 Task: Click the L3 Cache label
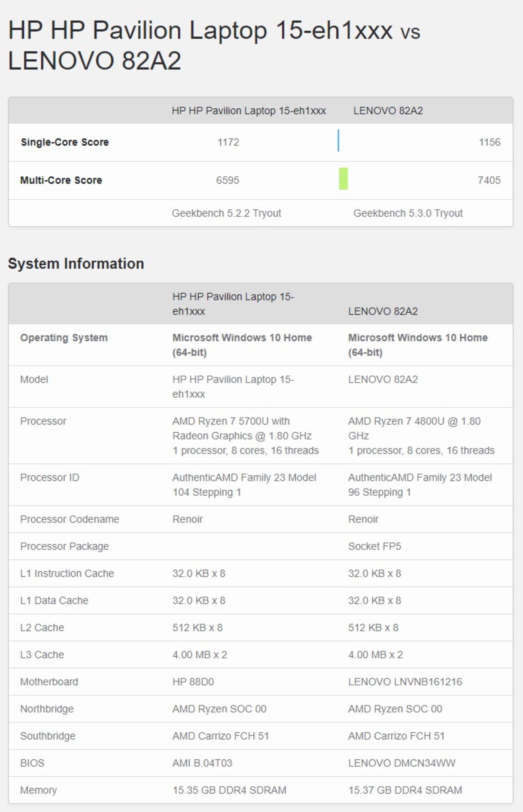pos(42,655)
